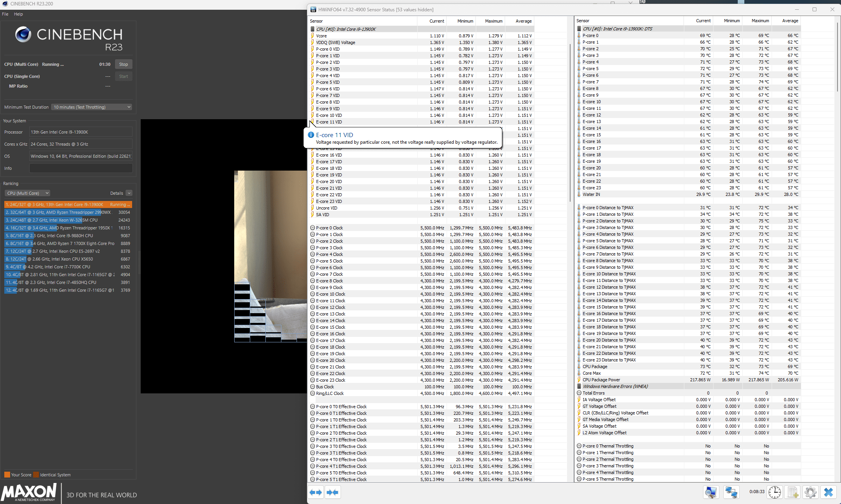Open Cinebench Help menu
The width and height of the screenshot is (841, 504).
click(18, 14)
